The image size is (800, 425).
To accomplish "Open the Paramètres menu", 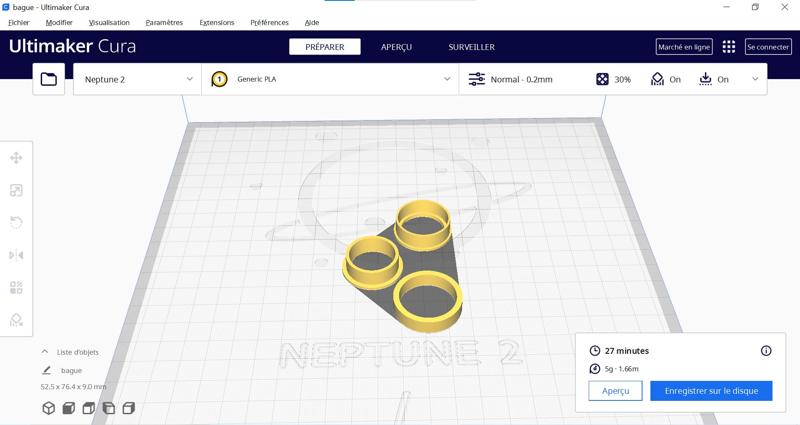I will tap(164, 22).
